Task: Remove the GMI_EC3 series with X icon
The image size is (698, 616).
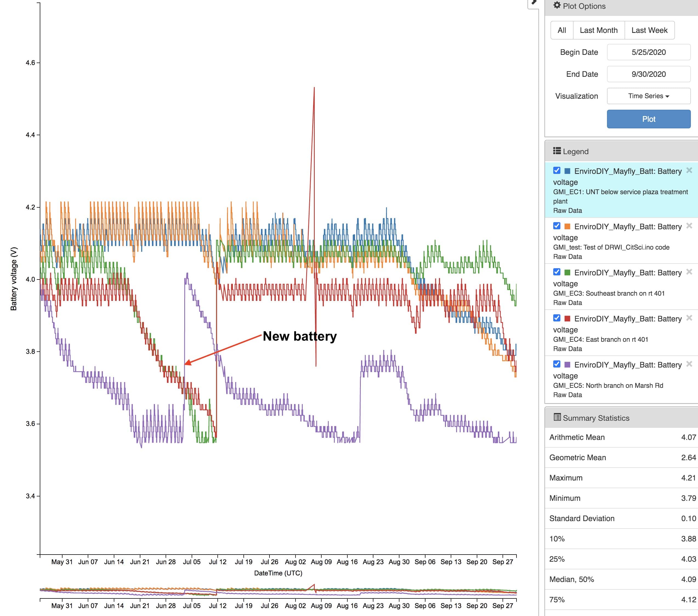Action: click(689, 272)
